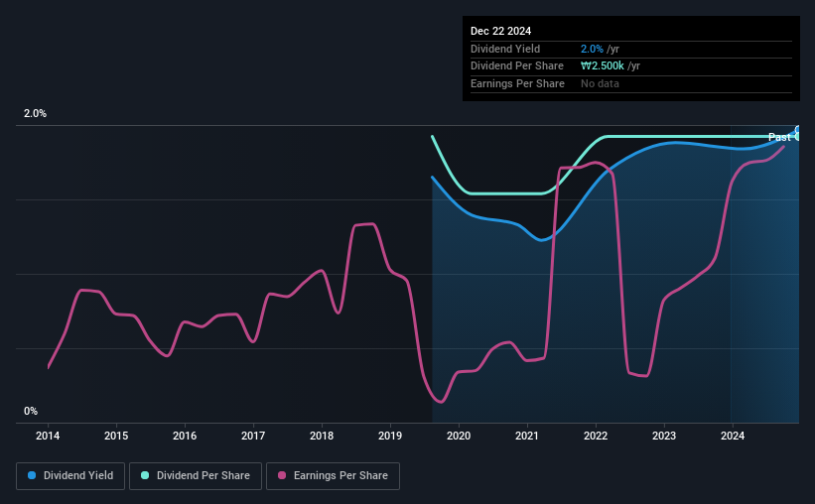The width and height of the screenshot is (815, 504).
Task: Select the 2016 x-axis label
Action: click(x=185, y=436)
